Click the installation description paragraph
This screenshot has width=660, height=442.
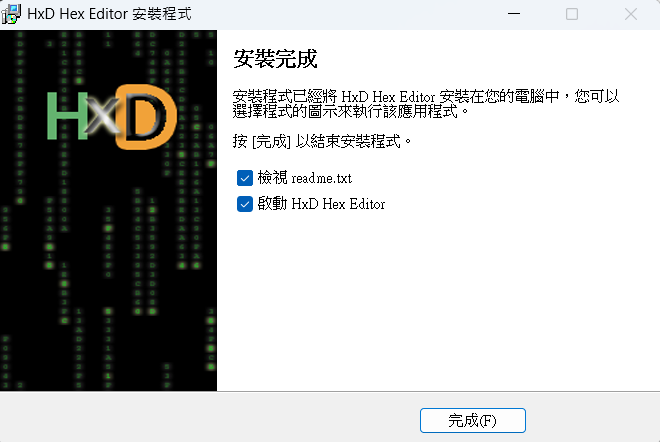click(426, 104)
